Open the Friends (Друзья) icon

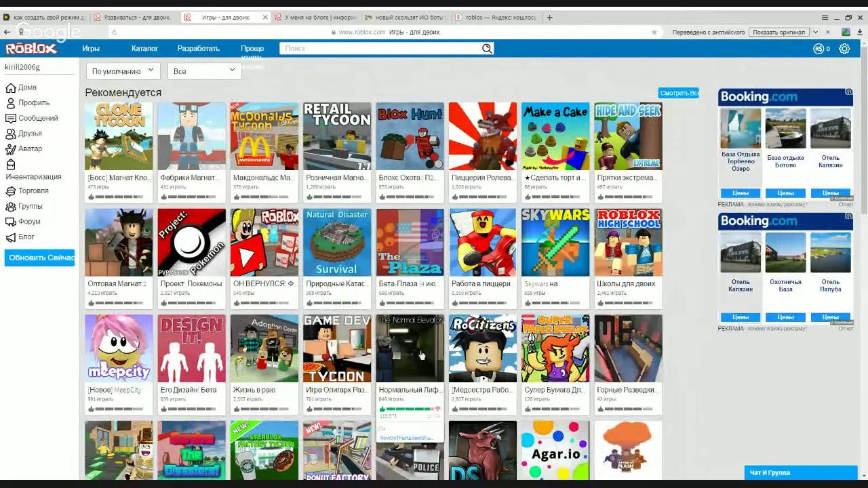click(10, 134)
